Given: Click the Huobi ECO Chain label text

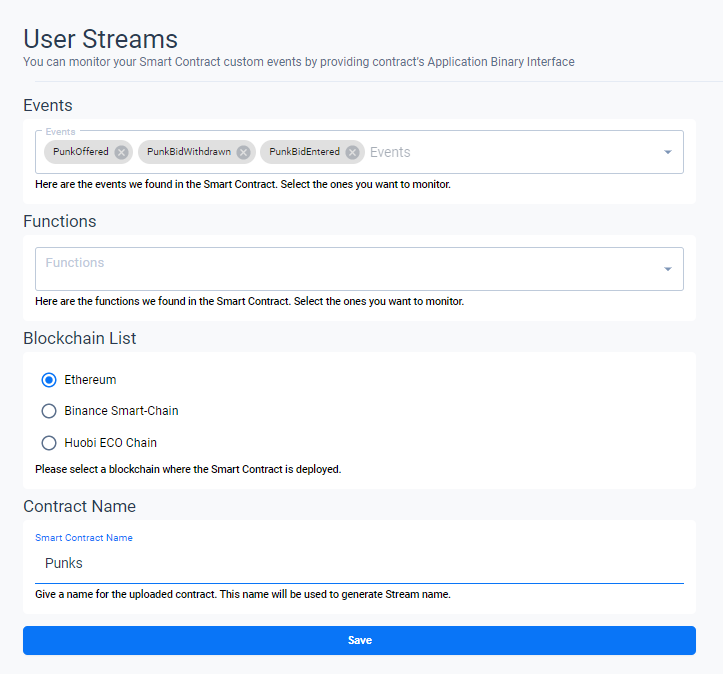Looking at the screenshot, I should point(110,443).
